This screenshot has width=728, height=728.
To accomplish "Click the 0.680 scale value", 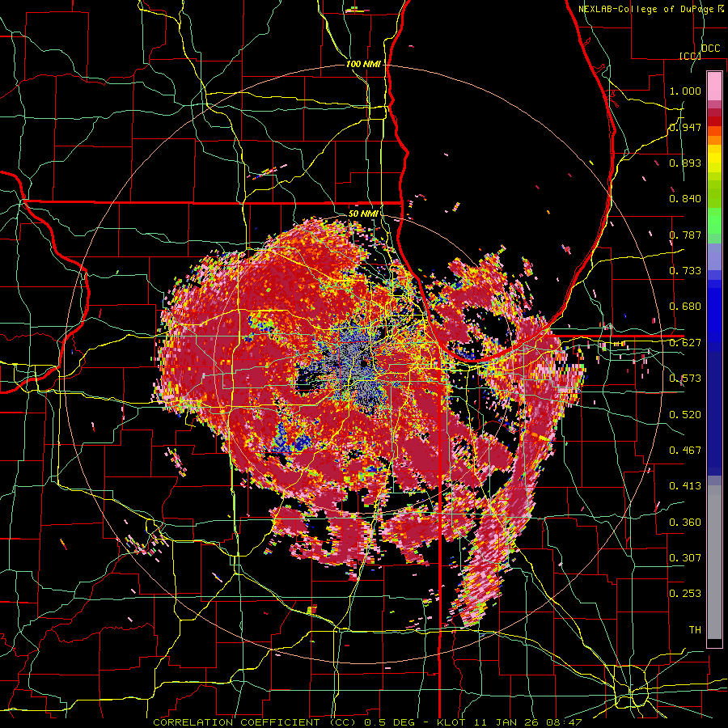I will (685, 307).
